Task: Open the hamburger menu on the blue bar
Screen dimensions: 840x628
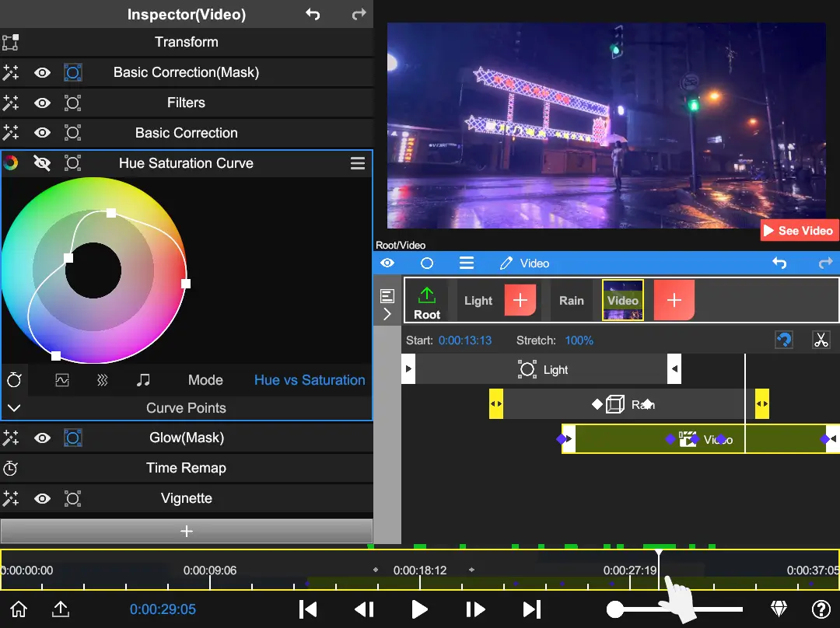Action: pyautogui.click(x=466, y=263)
